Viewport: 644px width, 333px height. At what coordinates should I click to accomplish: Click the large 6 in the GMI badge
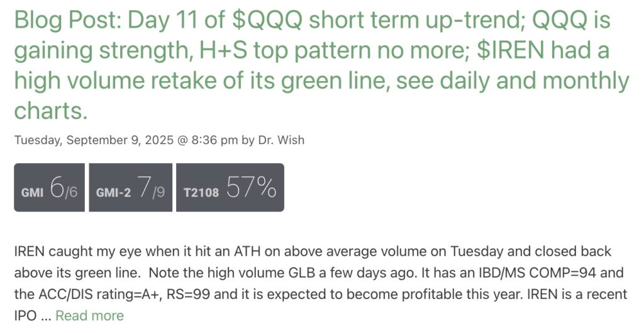click(56, 187)
